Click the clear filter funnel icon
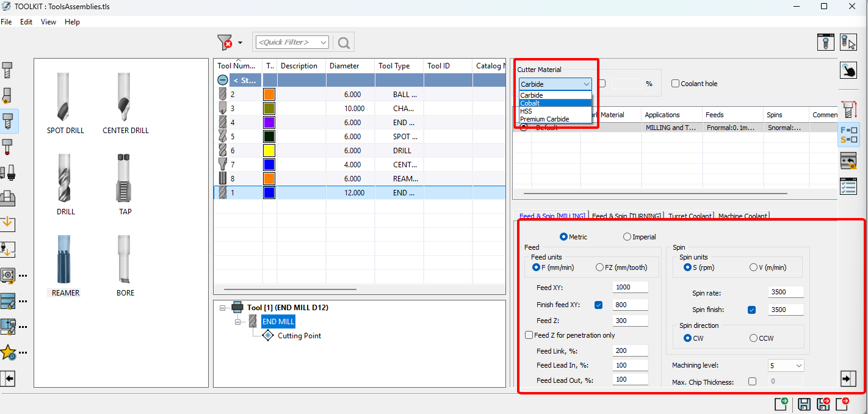This screenshot has width=868, height=414. pyautogui.click(x=225, y=42)
